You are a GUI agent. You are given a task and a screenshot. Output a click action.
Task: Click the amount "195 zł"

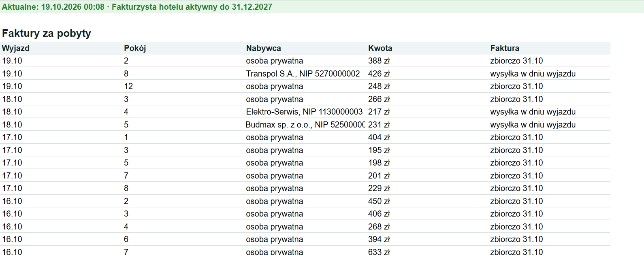click(x=379, y=150)
